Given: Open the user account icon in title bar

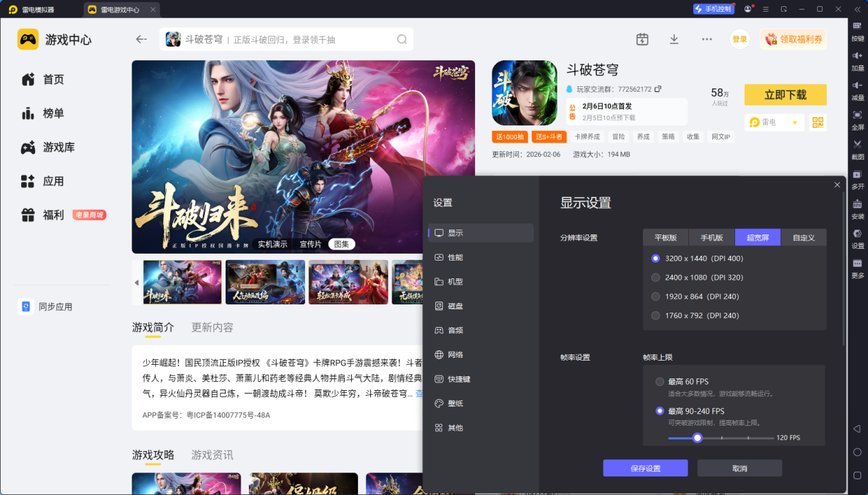Looking at the screenshot, I should pos(747,9).
